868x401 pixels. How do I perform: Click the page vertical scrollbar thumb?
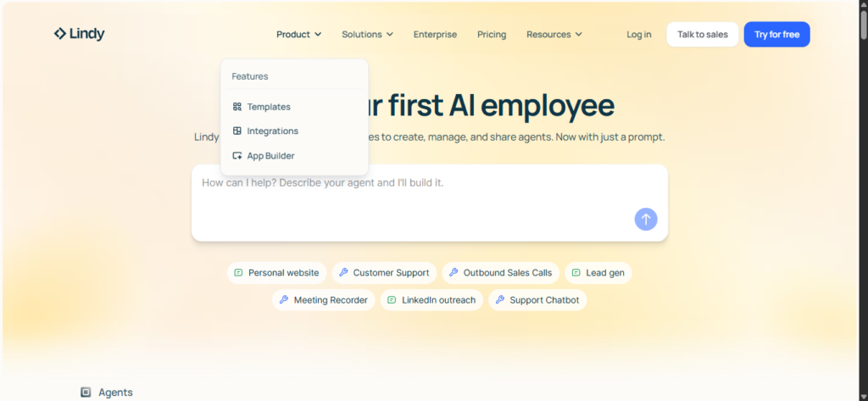point(864,25)
